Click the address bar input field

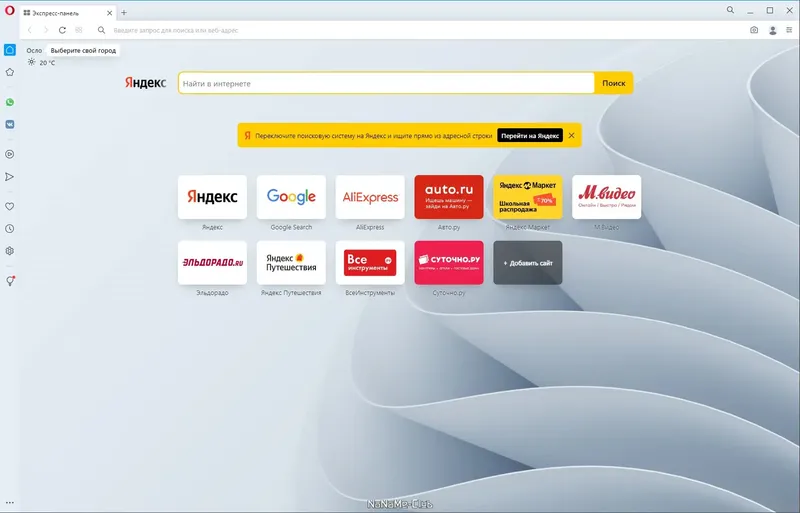(423, 30)
